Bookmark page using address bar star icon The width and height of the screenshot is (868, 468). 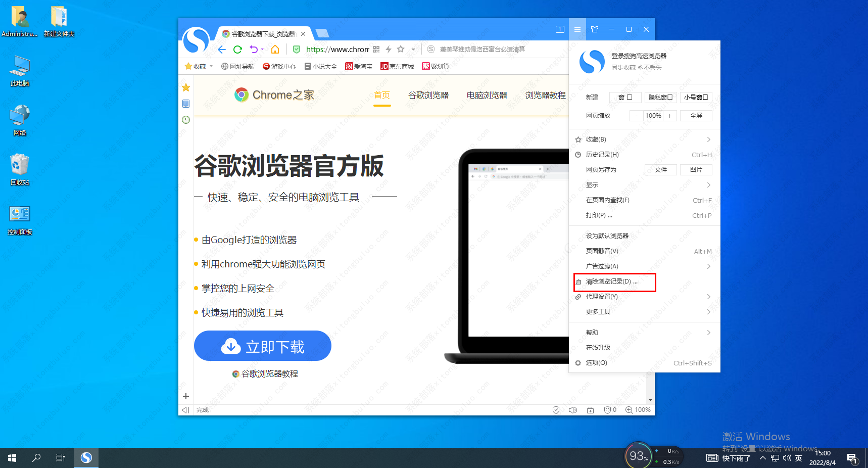click(x=401, y=49)
